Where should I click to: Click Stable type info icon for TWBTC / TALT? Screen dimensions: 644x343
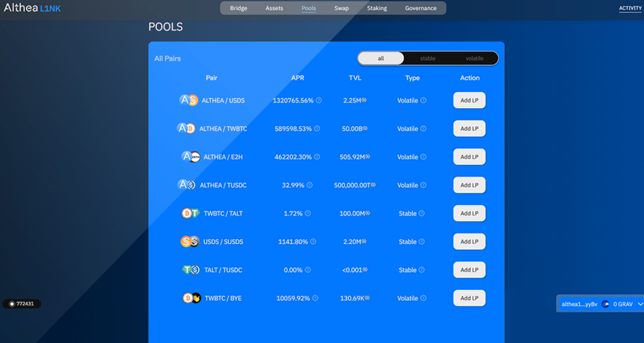pyautogui.click(x=422, y=213)
